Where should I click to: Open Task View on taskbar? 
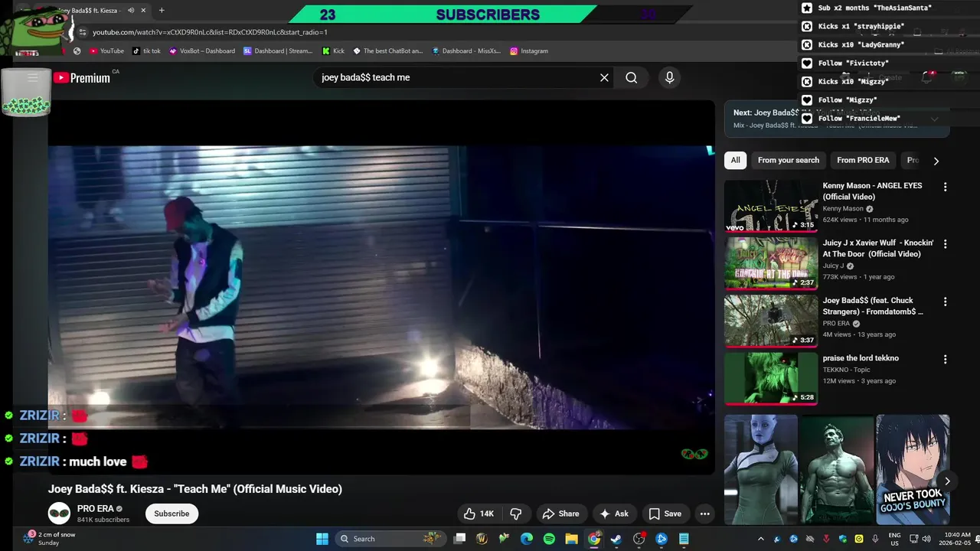click(459, 539)
